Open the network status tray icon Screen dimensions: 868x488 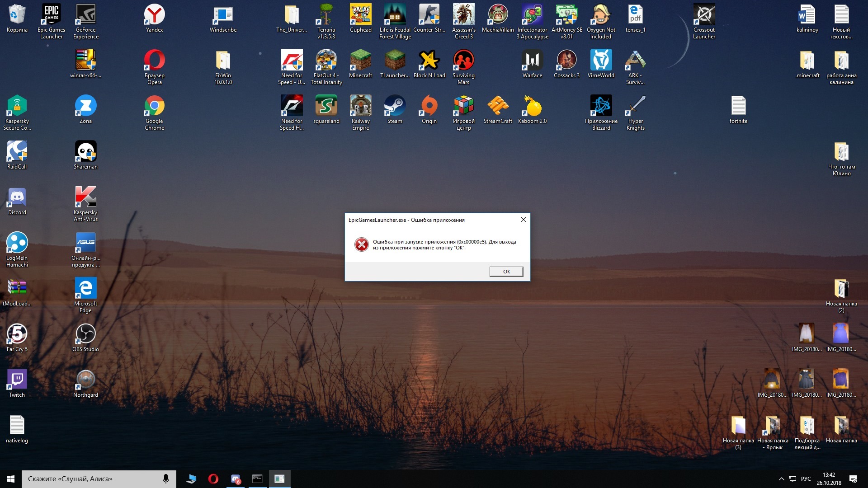click(x=793, y=479)
